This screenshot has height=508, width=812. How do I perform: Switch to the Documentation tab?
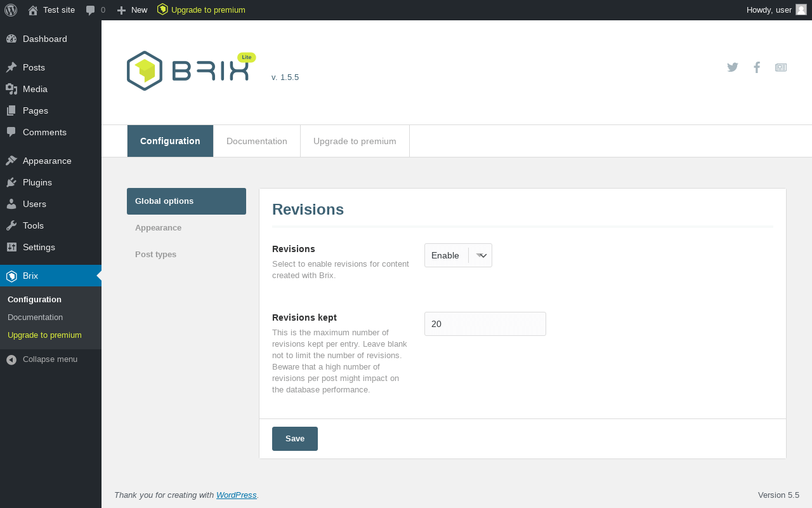(x=257, y=141)
